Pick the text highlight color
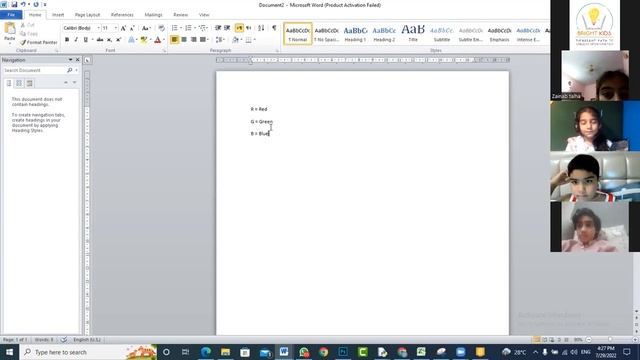Image resolution: width=640 pixels, height=360 pixels. [143, 40]
